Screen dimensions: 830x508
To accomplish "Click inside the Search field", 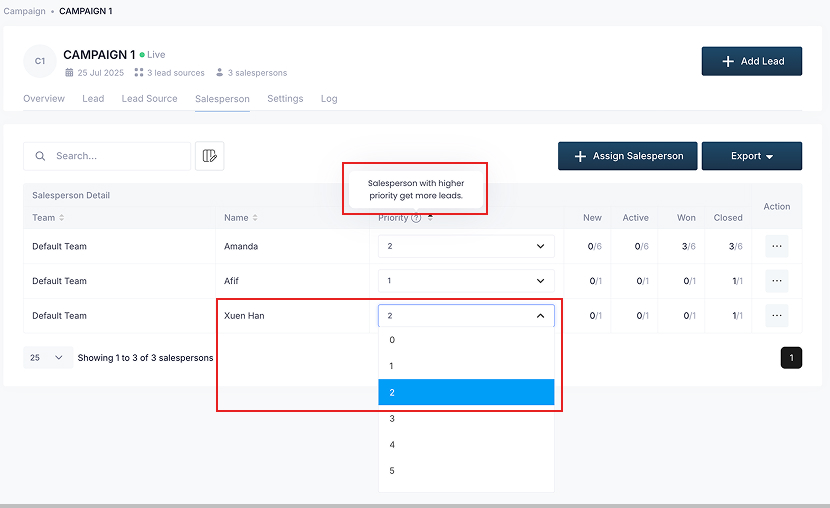I will [107, 156].
